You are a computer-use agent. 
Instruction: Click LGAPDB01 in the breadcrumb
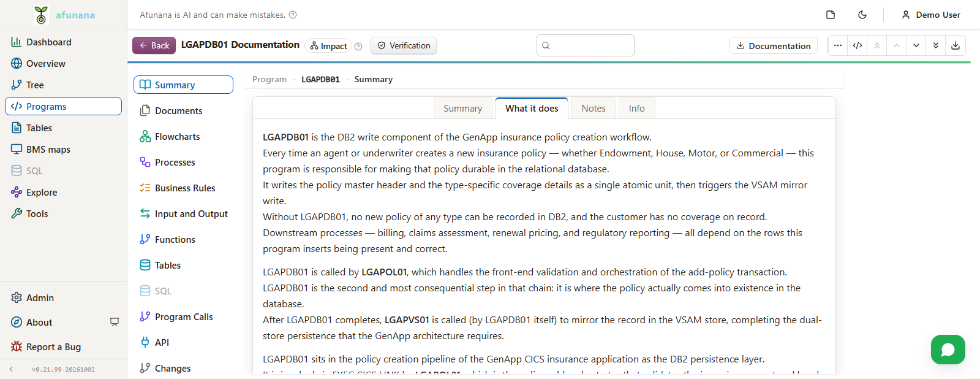coord(320,79)
